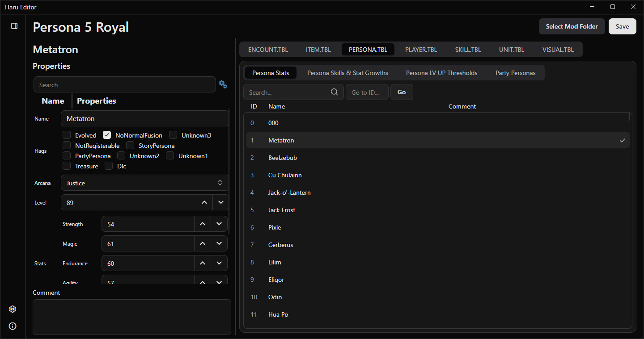Click the Go to ID input field
644x339 pixels.
pyautogui.click(x=367, y=92)
